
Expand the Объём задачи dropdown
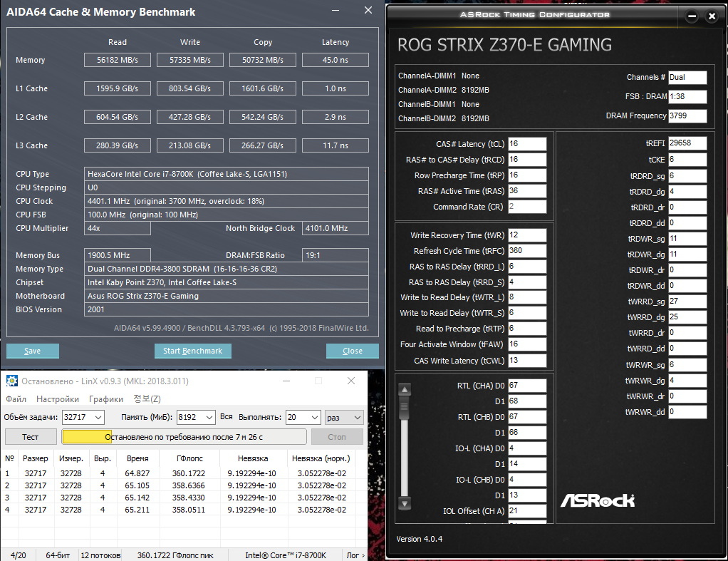[98, 418]
